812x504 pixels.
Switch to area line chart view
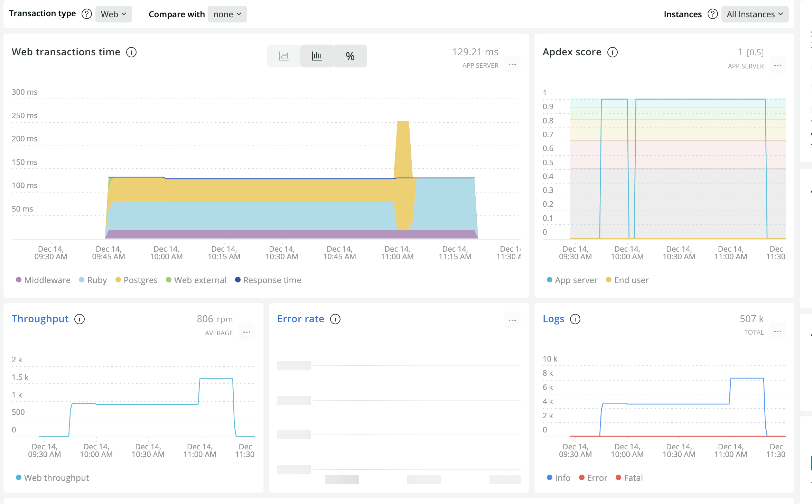click(x=283, y=56)
